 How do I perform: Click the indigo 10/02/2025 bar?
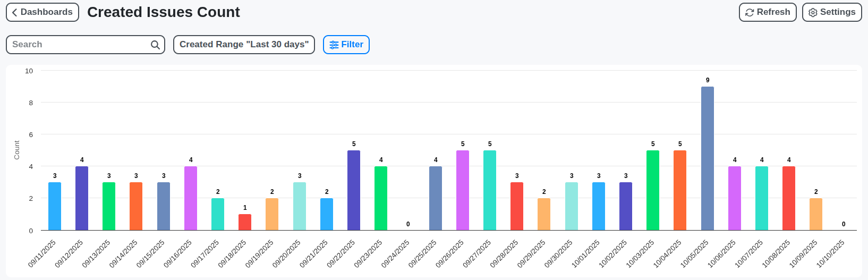(626, 206)
